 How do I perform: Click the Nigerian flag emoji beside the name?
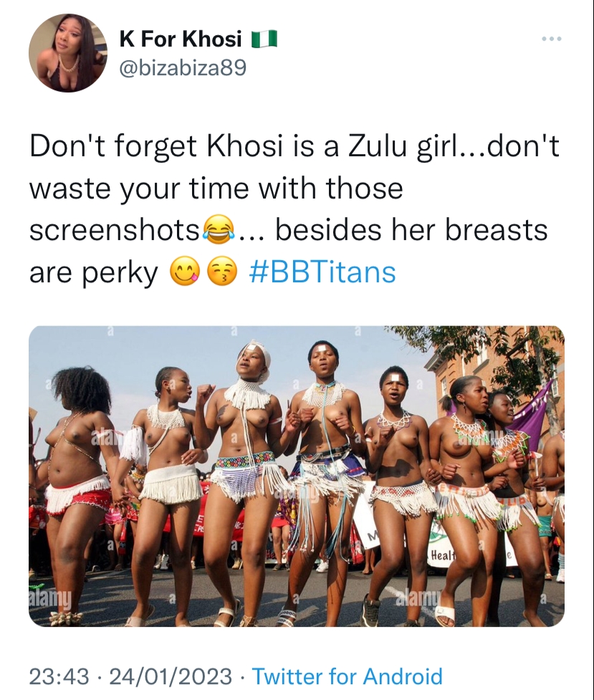coord(264,39)
